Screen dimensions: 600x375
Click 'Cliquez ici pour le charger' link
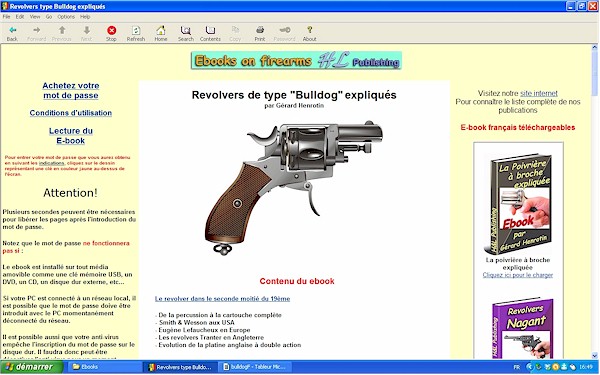[x=518, y=275]
